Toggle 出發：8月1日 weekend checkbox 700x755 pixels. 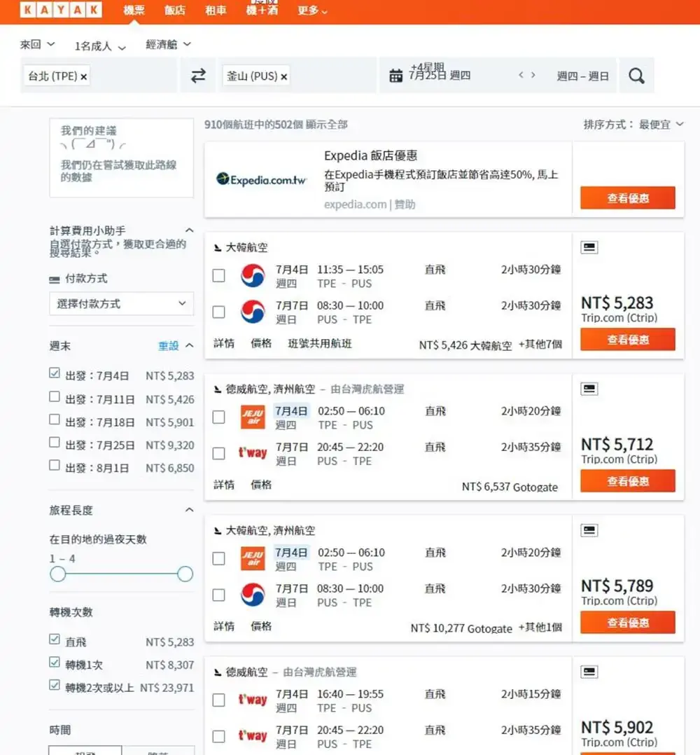pyautogui.click(x=55, y=465)
